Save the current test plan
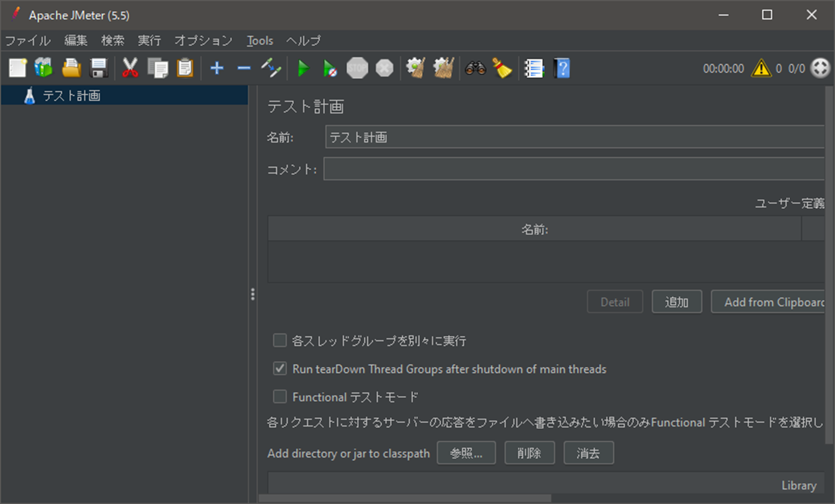 (97, 68)
